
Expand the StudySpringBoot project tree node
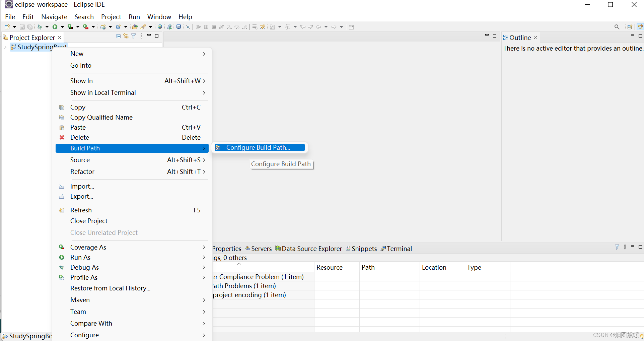5,47
